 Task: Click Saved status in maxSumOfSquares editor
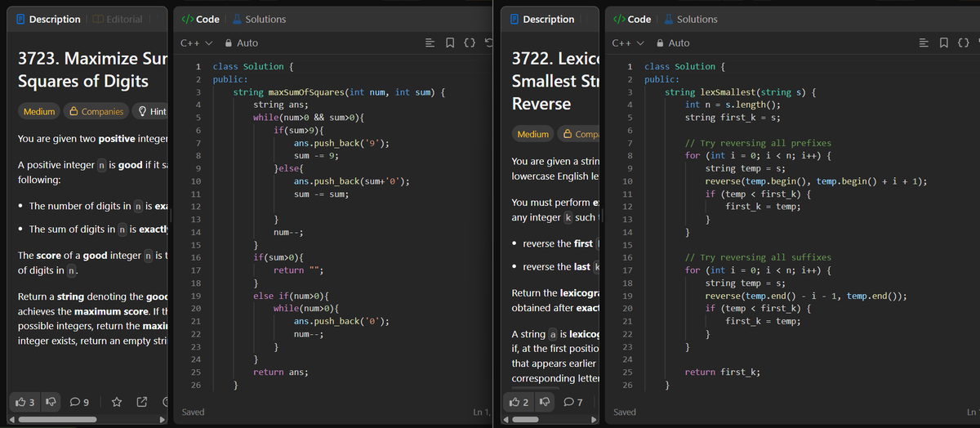(x=193, y=412)
